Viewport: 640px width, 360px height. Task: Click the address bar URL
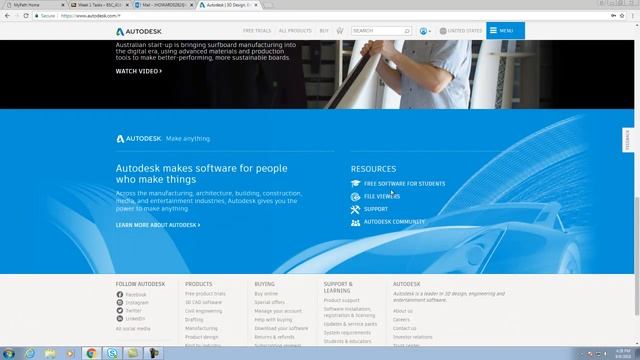91,16
